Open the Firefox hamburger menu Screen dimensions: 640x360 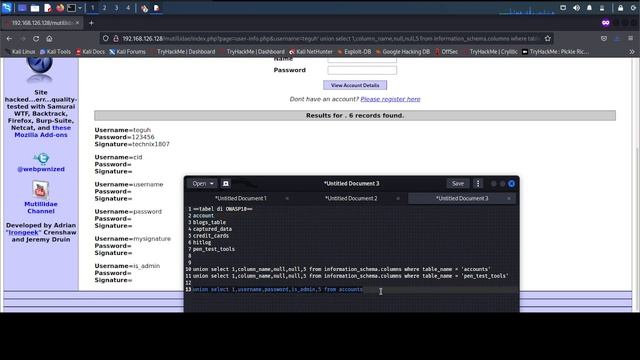pos(631,38)
